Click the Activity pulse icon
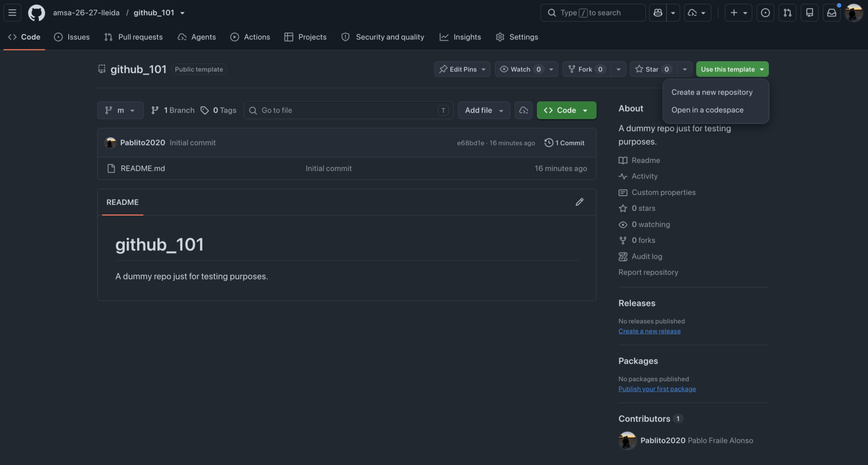This screenshot has height=465, width=868. pos(623,176)
